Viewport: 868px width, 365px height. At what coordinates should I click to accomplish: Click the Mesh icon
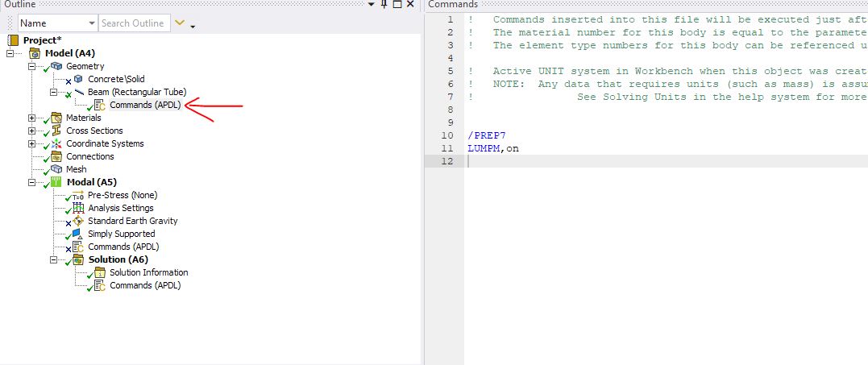(56, 169)
